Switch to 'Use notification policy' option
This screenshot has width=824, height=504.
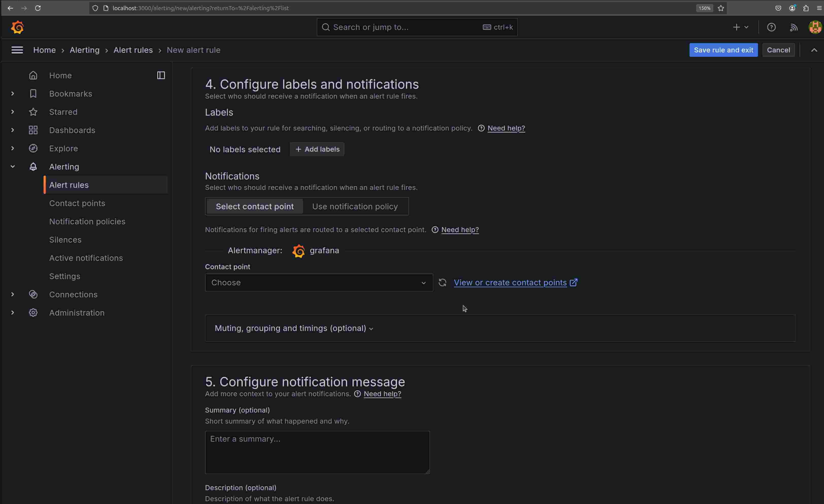(x=355, y=207)
